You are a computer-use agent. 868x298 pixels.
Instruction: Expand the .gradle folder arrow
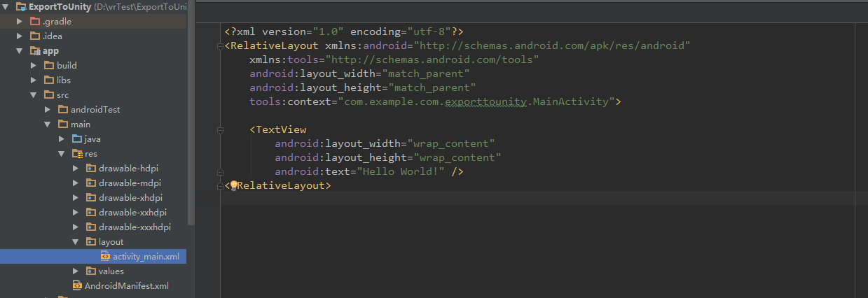pos(20,21)
